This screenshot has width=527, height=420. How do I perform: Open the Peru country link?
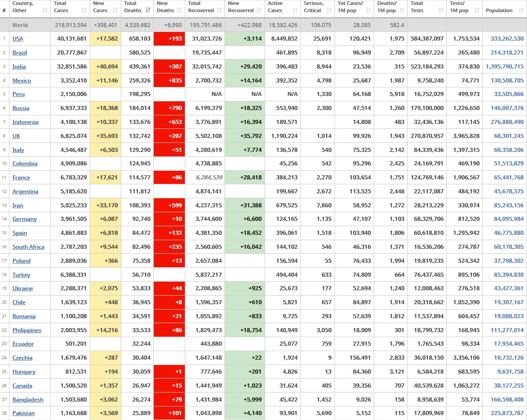click(18, 94)
